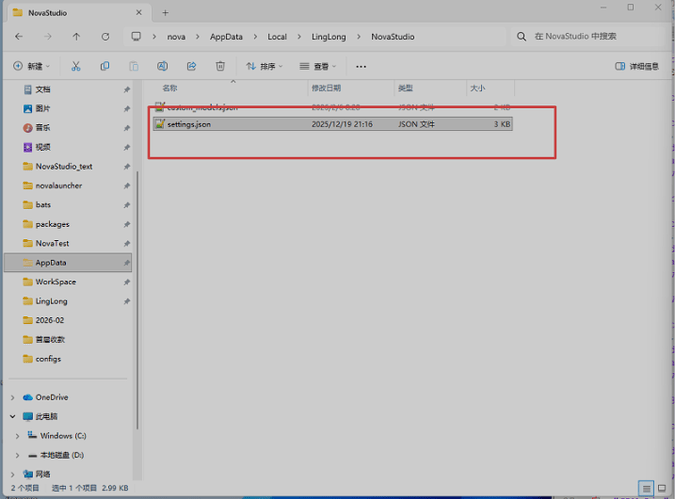Open 文档 in navigation pane
The width and height of the screenshot is (675, 499).
[43, 90]
